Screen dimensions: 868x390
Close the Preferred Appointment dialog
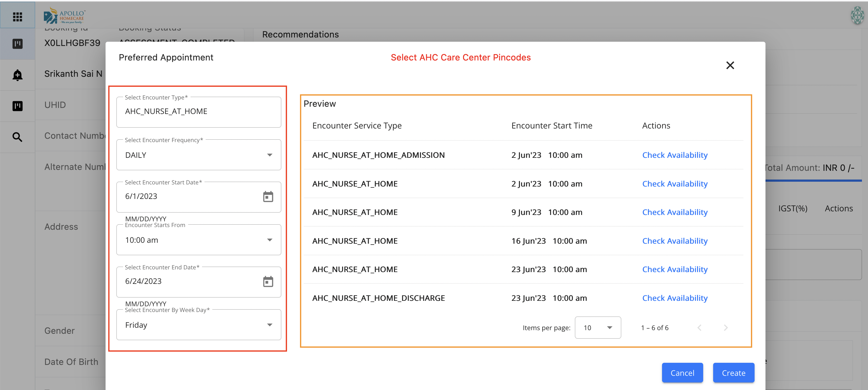click(x=730, y=65)
